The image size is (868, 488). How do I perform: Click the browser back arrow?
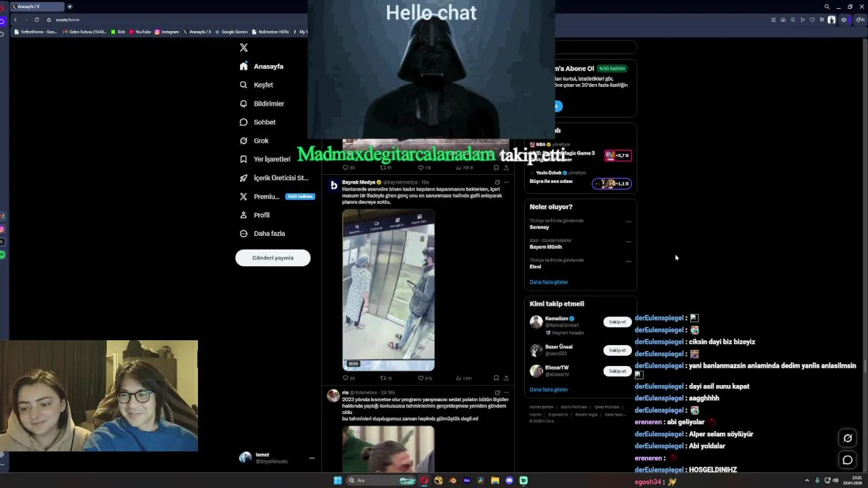pos(16,20)
